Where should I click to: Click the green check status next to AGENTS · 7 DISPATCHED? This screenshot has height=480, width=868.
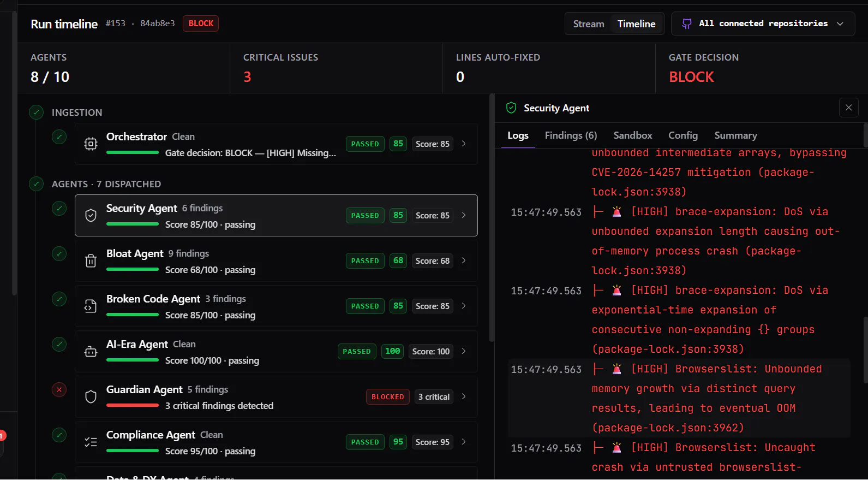pyautogui.click(x=36, y=184)
